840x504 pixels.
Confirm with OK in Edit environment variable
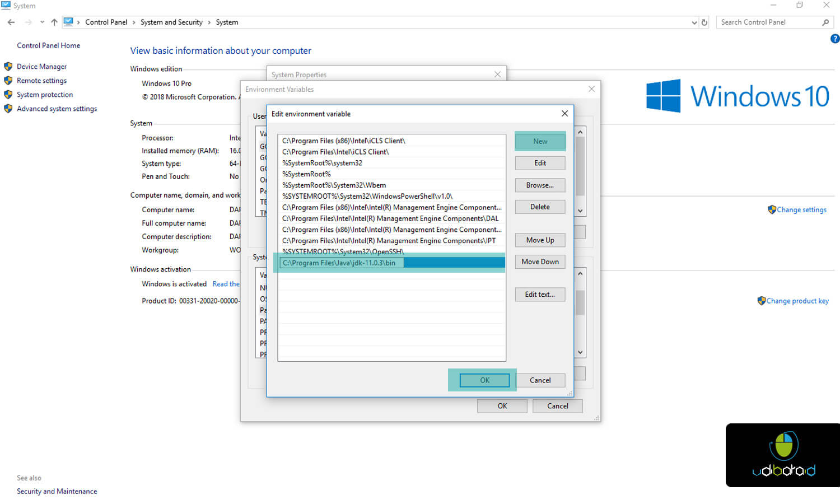pos(484,380)
